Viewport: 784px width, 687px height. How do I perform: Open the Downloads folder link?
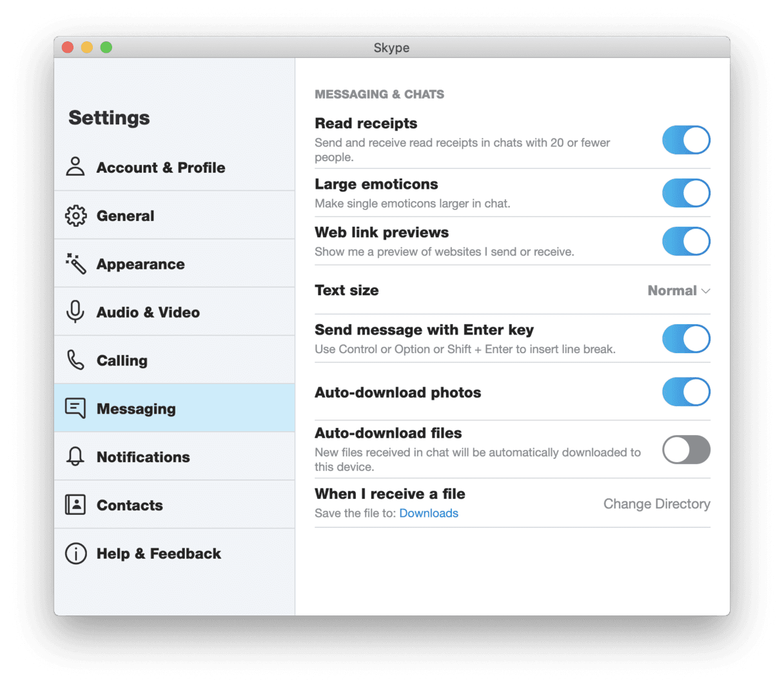coord(429,513)
